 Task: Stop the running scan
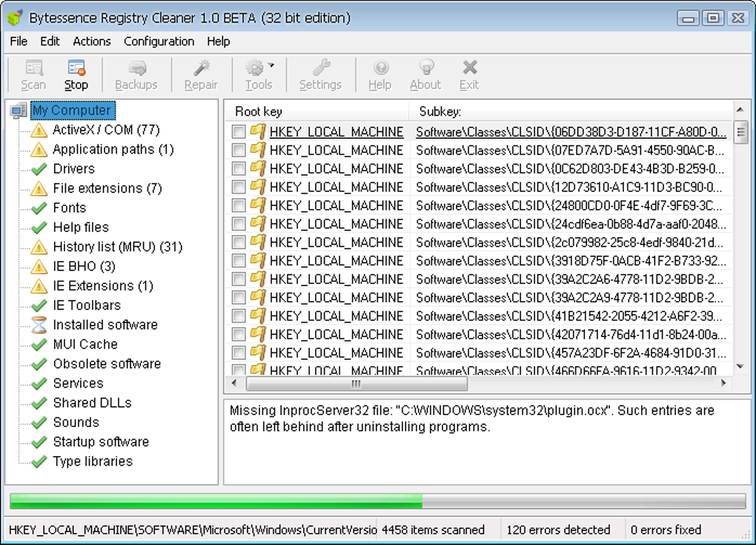(x=76, y=75)
